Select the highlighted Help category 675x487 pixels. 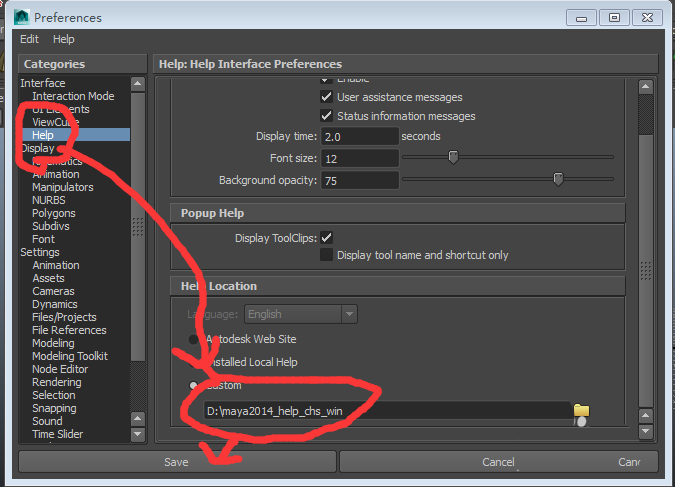point(76,135)
